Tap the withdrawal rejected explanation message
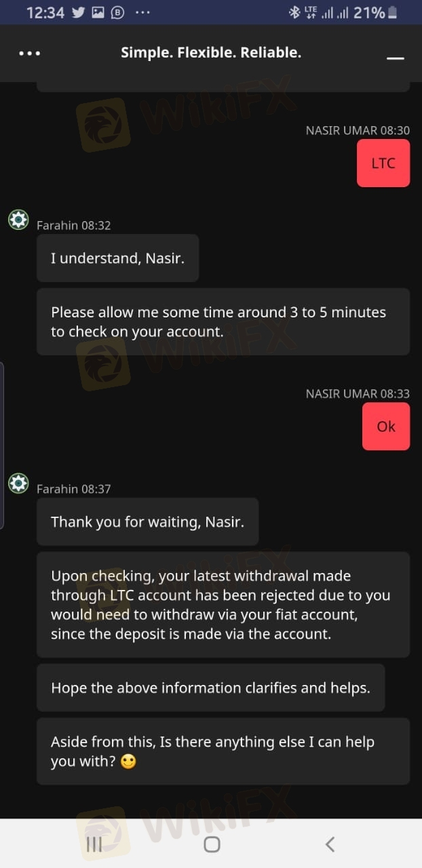 (x=223, y=604)
